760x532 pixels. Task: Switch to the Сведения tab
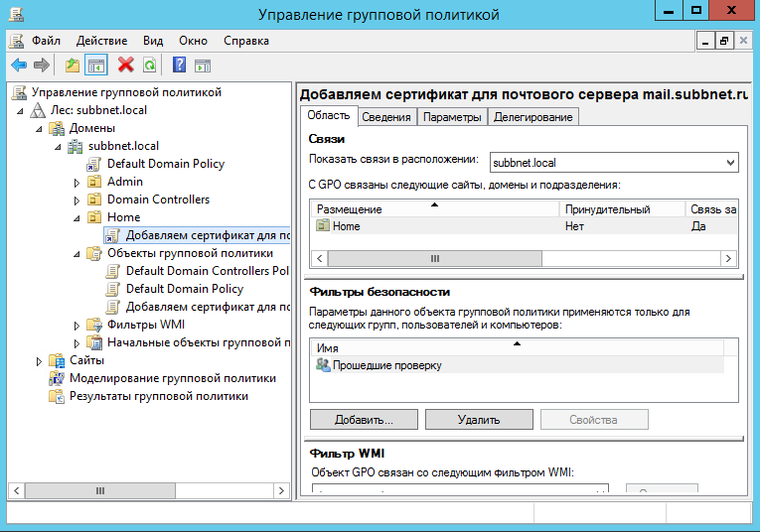[x=386, y=117]
